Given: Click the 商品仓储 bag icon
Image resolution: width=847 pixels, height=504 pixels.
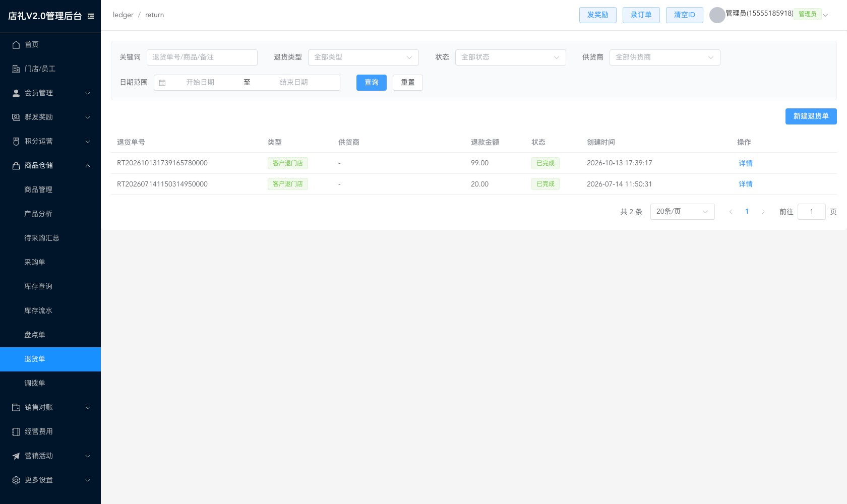Looking at the screenshot, I should point(16,166).
